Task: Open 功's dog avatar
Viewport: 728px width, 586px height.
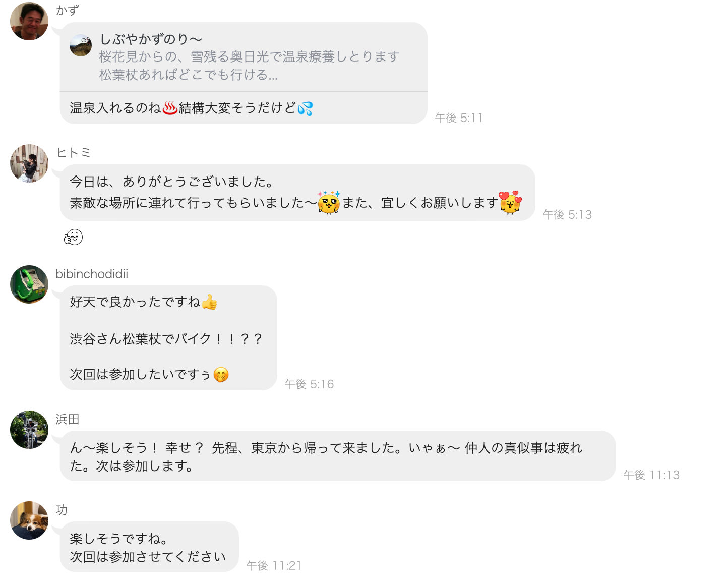Action: [x=29, y=520]
